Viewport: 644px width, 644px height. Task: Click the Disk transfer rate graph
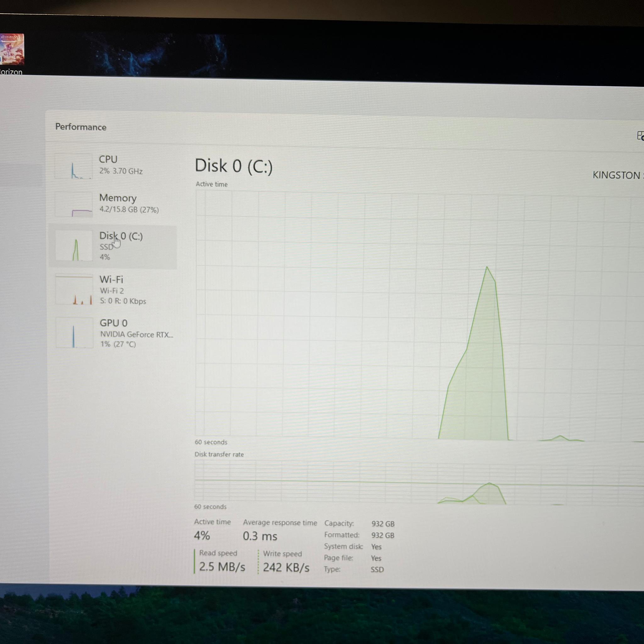click(419, 482)
